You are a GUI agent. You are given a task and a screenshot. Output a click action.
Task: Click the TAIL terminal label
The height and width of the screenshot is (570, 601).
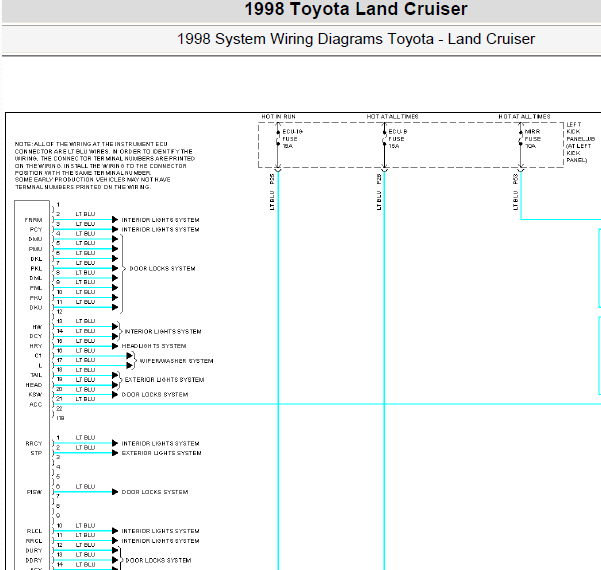point(36,375)
